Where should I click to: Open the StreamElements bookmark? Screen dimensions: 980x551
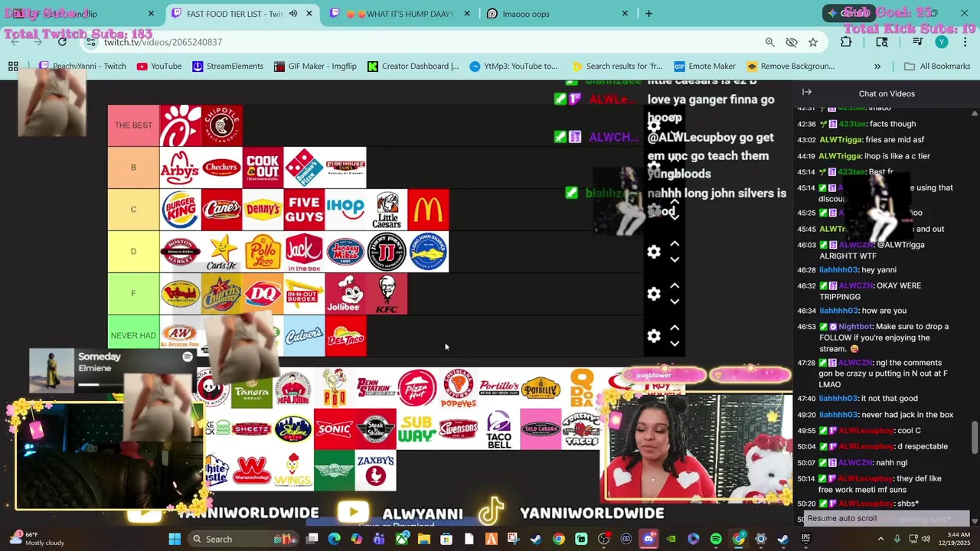pyautogui.click(x=227, y=67)
